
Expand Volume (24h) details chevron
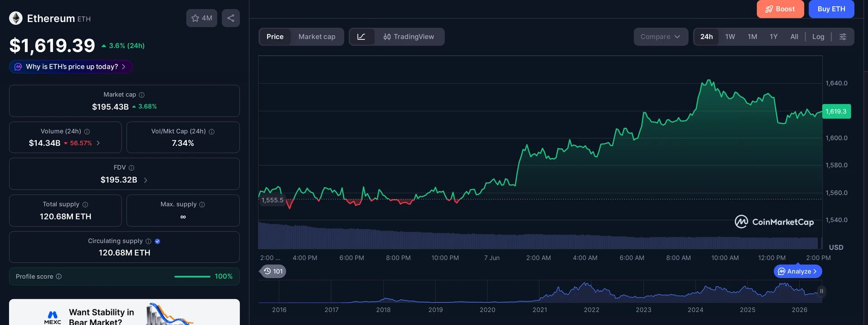point(98,143)
